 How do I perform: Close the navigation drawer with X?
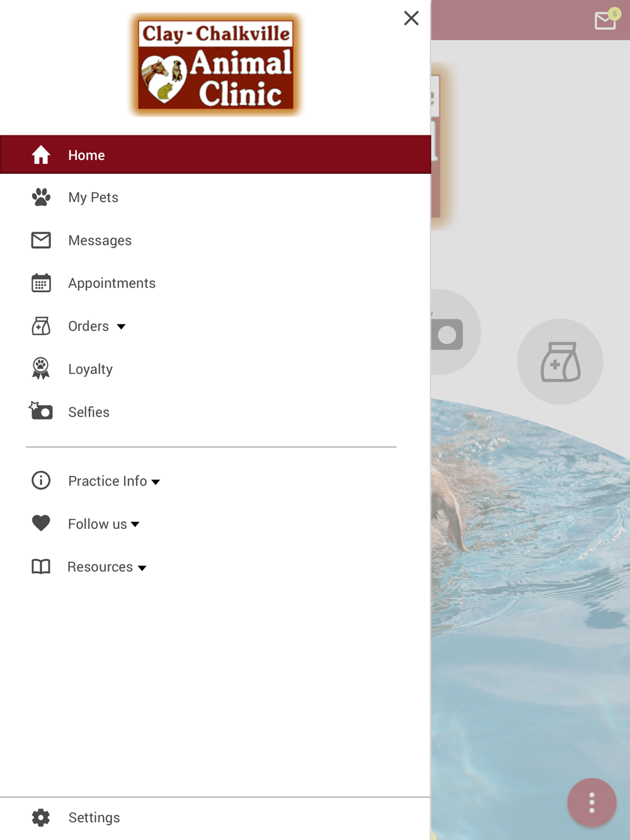[411, 18]
